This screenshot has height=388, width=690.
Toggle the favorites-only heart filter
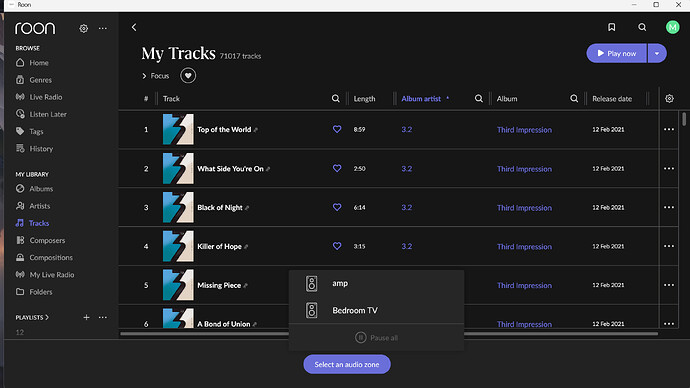point(188,76)
